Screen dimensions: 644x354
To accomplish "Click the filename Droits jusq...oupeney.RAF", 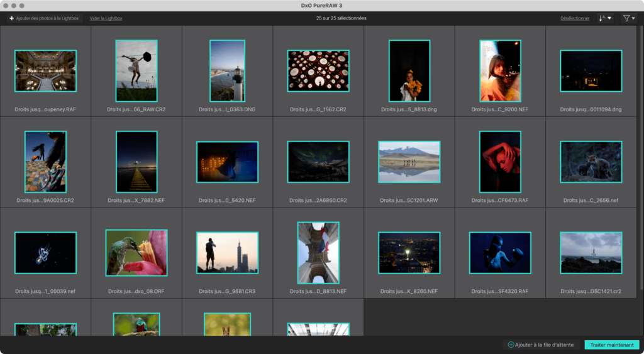I will pyautogui.click(x=45, y=109).
